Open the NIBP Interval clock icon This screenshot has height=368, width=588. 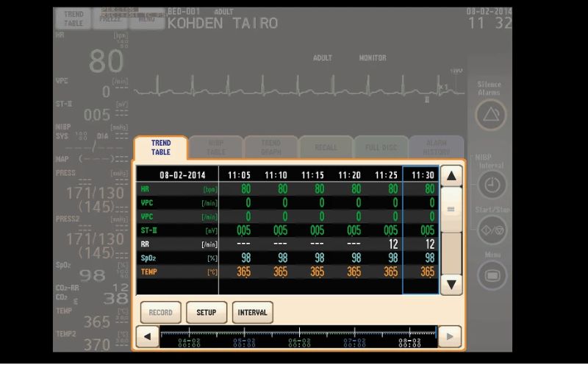[x=491, y=185]
